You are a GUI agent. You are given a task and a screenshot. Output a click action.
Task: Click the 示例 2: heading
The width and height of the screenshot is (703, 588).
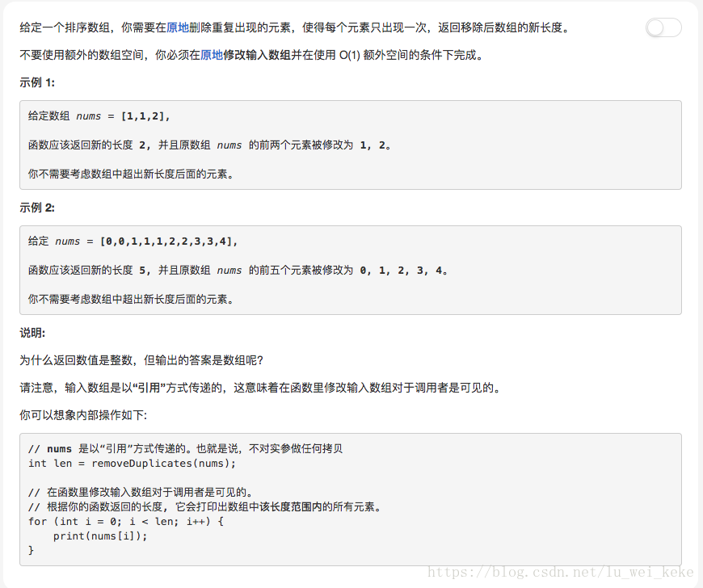tap(37, 208)
